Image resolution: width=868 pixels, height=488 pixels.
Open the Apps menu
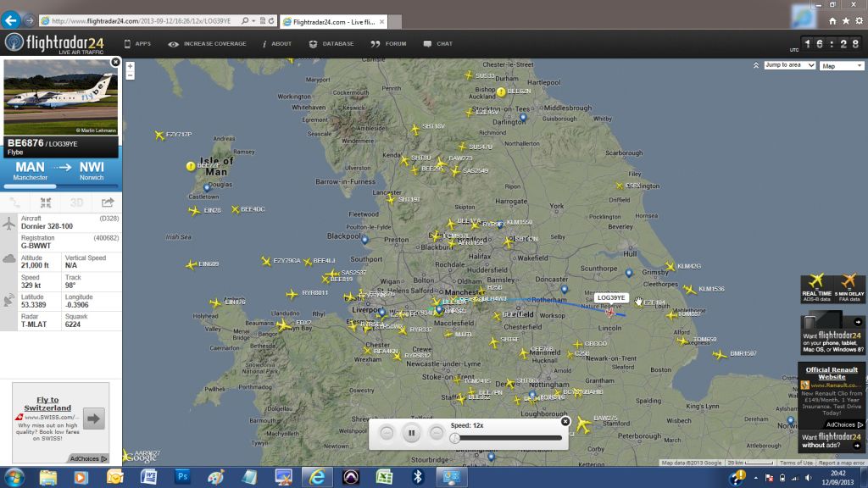(x=138, y=44)
